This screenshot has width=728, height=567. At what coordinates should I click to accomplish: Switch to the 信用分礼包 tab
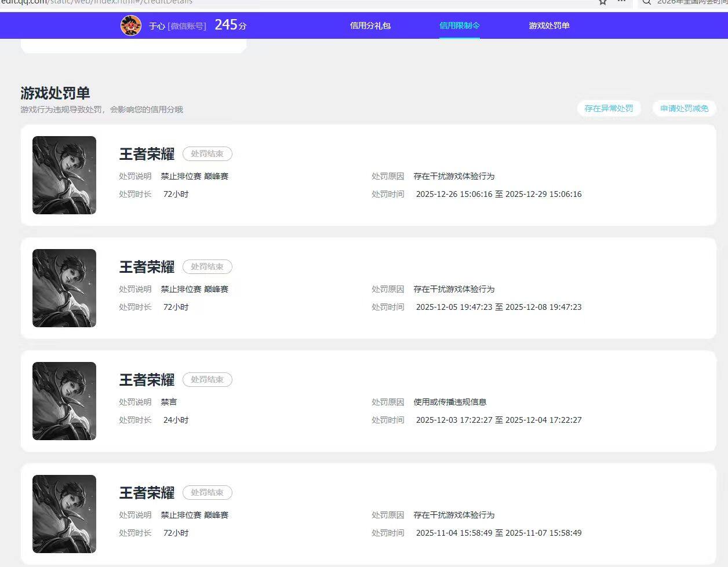click(x=370, y=25)
